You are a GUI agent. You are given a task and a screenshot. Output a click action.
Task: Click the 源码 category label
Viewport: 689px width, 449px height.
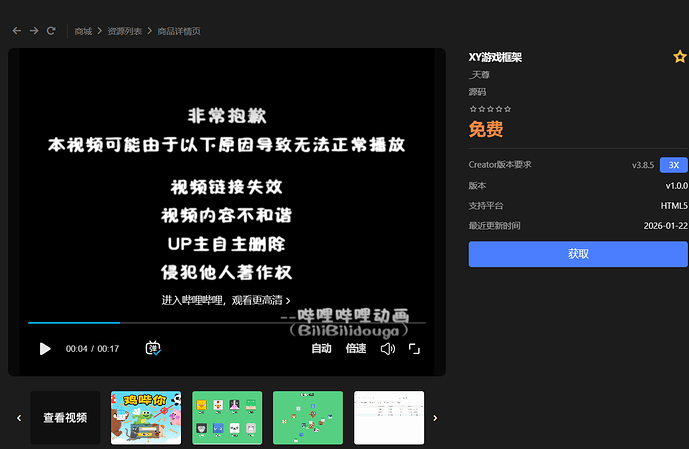click(x=477, y=92)
